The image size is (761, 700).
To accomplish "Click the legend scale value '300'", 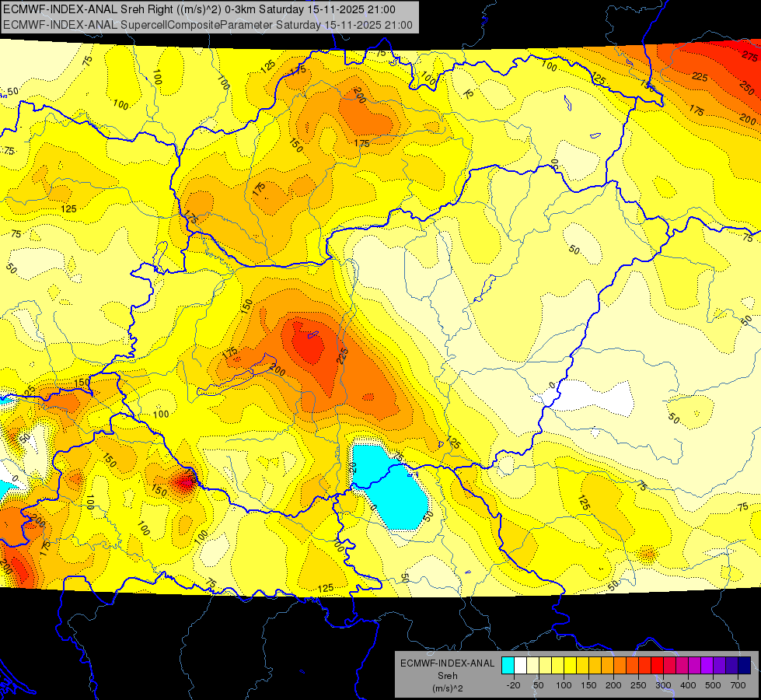I will pos(663,685).
